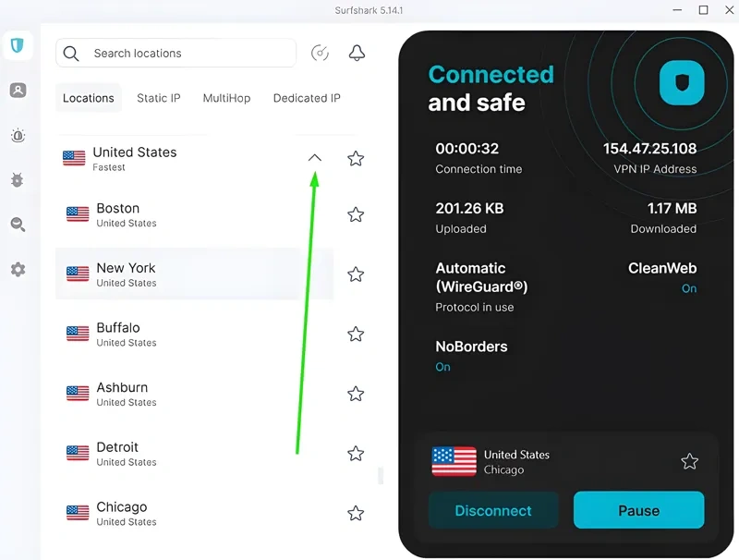Open the Alert search icon in sidebar
This screenshot has height=560, width=739.
[18, 224]
